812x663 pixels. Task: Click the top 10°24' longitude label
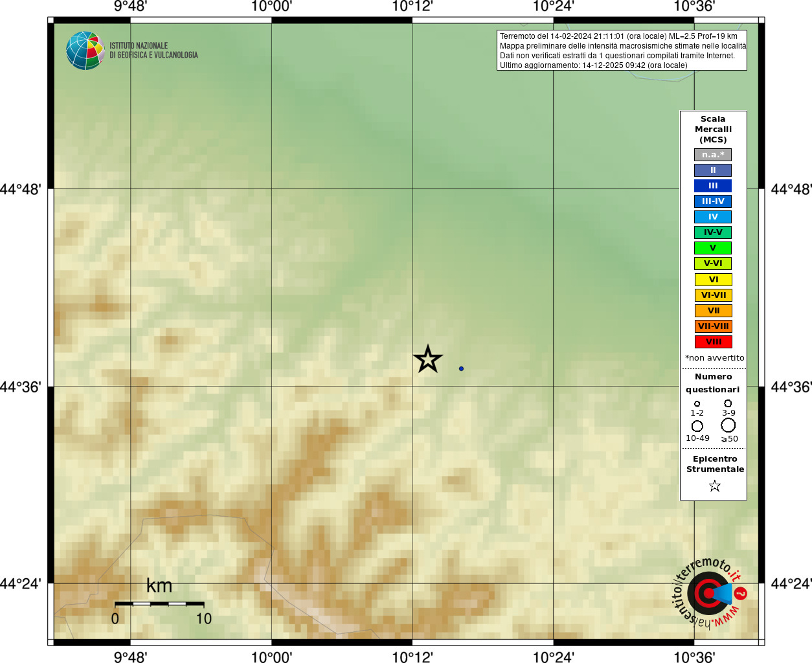(x=554, y=6)
